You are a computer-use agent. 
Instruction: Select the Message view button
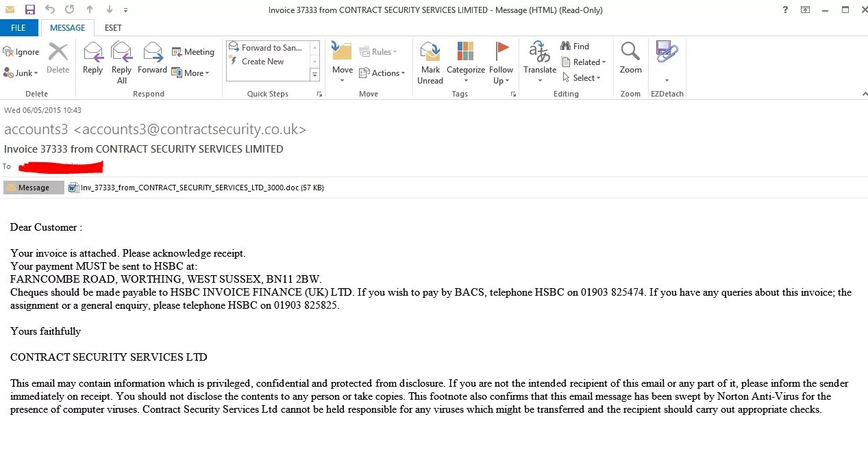34,188
